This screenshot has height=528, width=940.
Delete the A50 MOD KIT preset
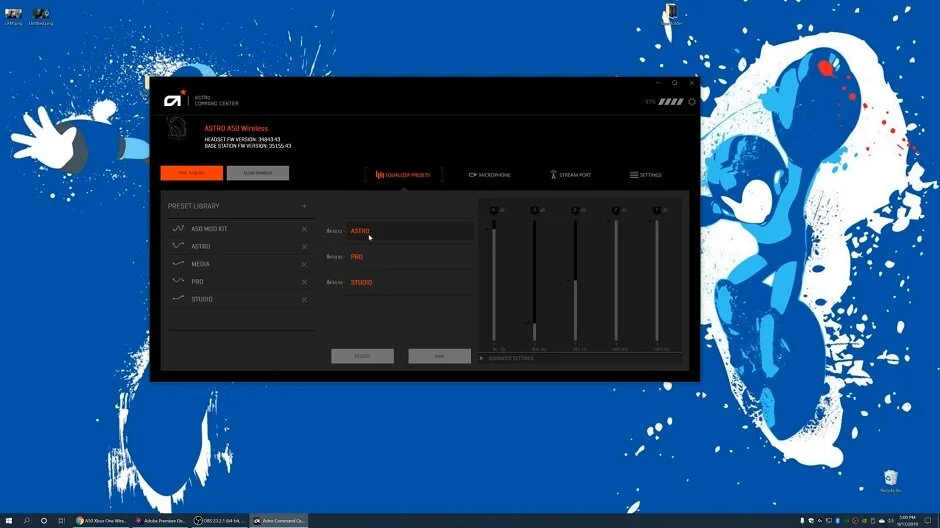(x=304, y=229)
